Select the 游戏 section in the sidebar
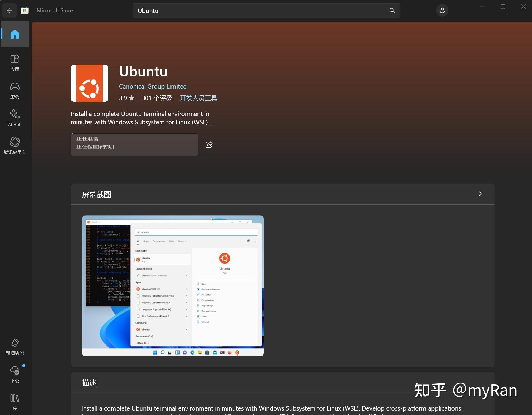This screenshot has height=415, width=532. 15,90
